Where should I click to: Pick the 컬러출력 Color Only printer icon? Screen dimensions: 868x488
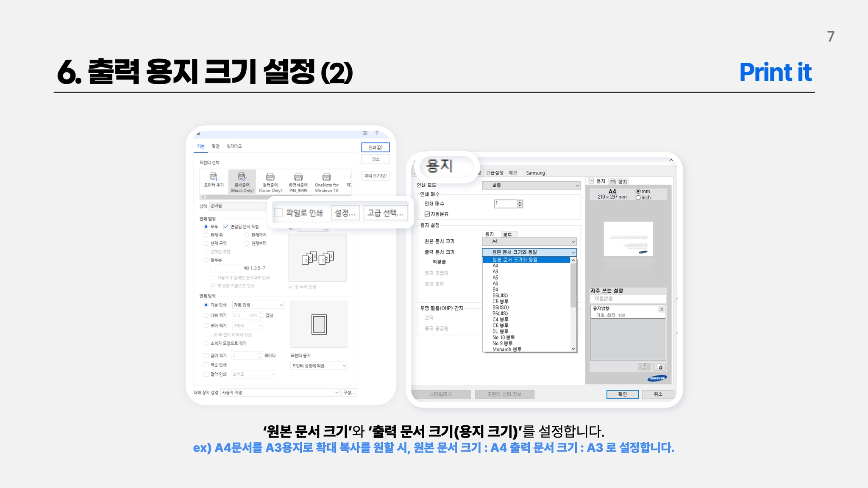[x=270, y=177]
